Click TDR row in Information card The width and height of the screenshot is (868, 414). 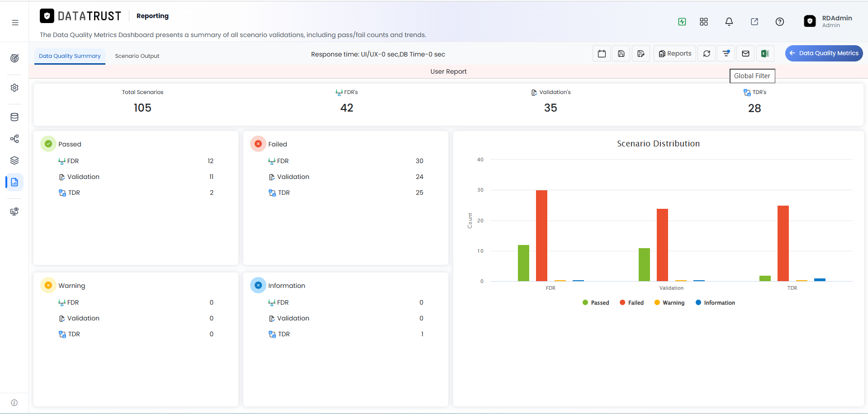coord(346,334)
